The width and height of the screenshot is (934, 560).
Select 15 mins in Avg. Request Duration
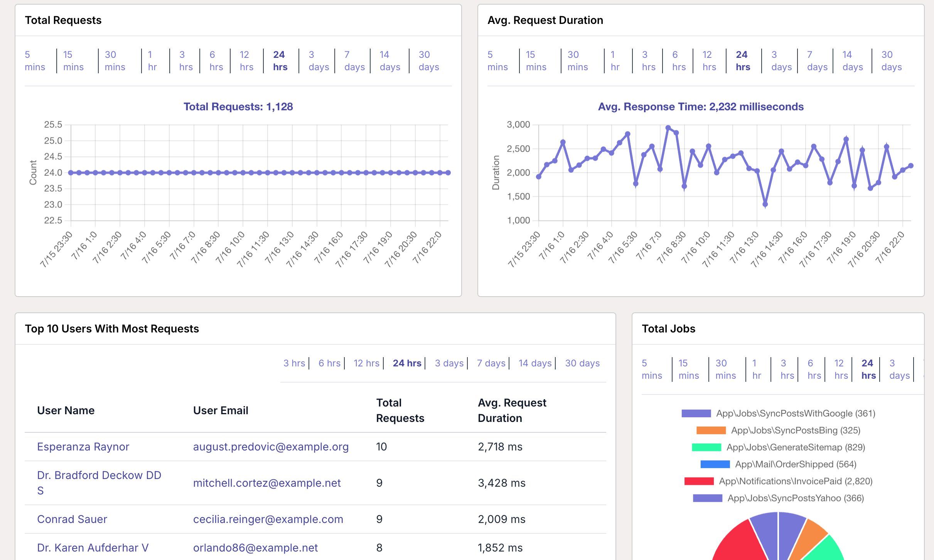point(536,61)
